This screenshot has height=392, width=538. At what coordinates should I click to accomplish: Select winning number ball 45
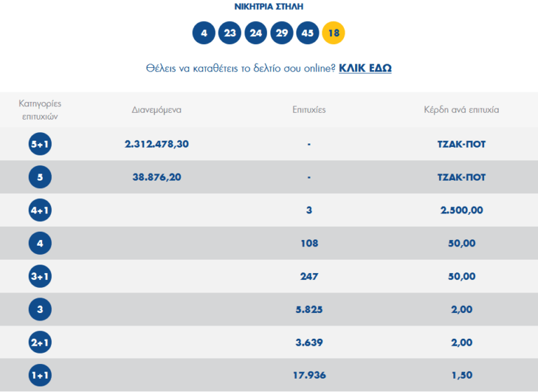click(308, 33)
